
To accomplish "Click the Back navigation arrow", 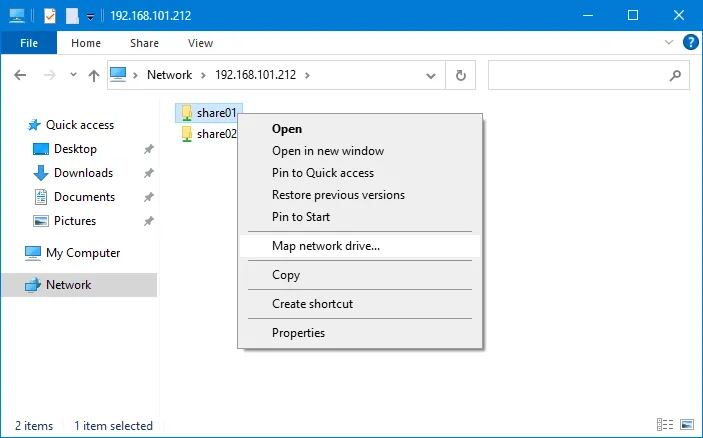I will tap(21, 75).
